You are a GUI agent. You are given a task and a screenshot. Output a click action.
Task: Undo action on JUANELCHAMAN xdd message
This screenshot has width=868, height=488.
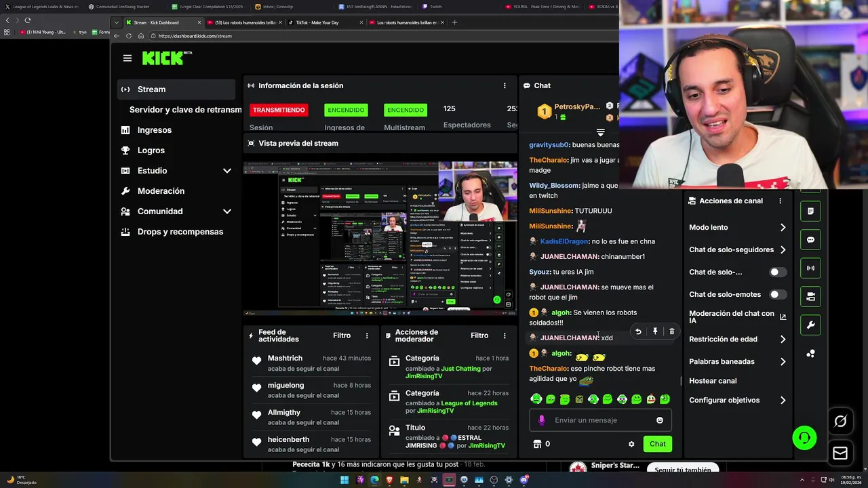coord(638,331)
